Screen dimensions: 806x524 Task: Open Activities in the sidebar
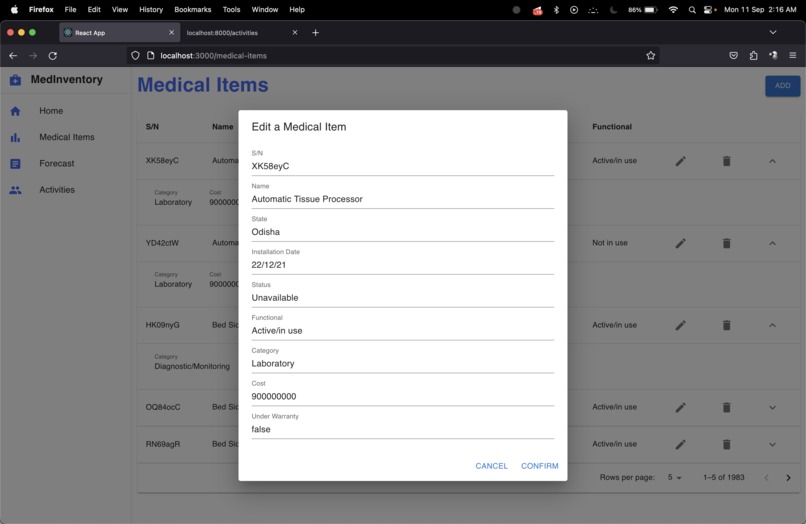coord(66,190)
